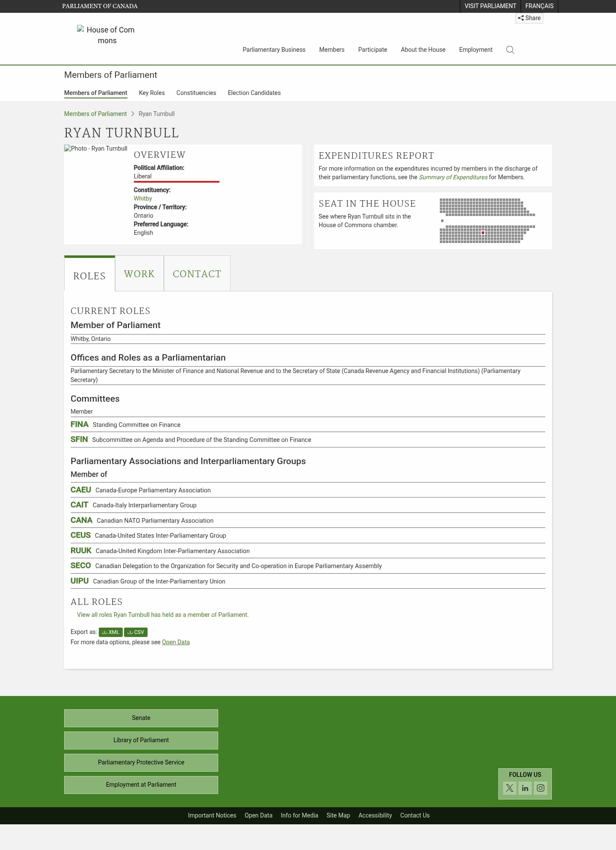616x850 pixels.
Task: Switch to the Work tab
Action: pyautogui.click(x=139, y=274)
